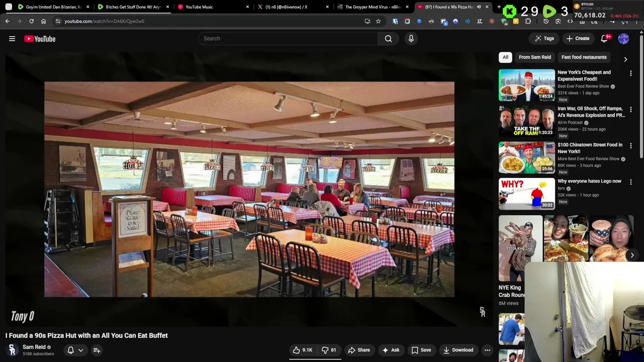Share the video
Screen dimensions: 644x362
coord(359,350)
